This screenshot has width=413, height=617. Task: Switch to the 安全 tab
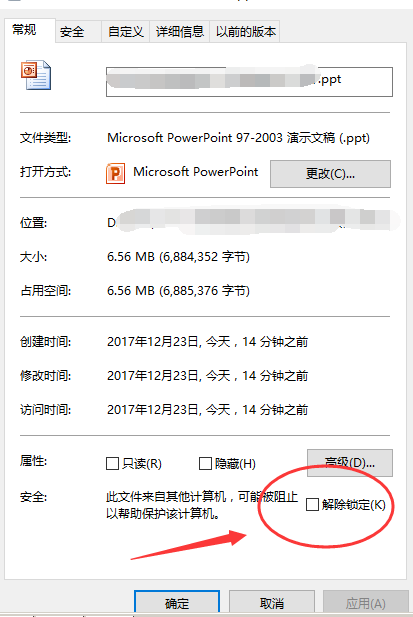click(x=72, y=31)
